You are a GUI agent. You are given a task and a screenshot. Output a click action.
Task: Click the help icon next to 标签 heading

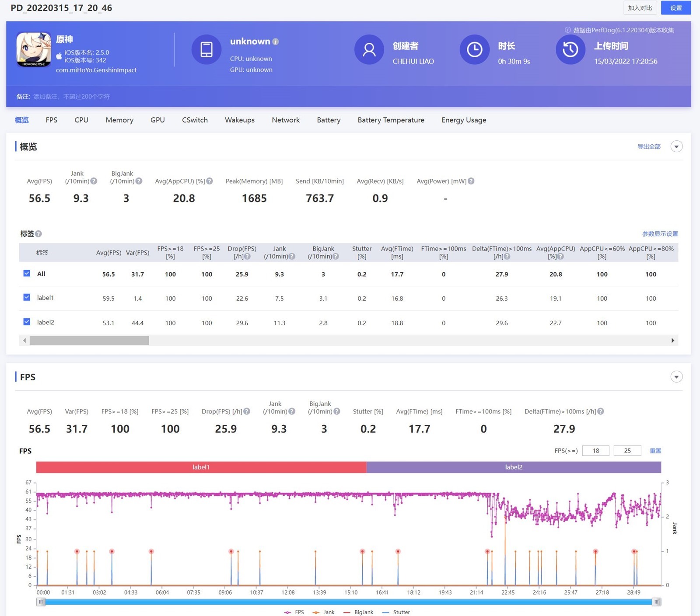(x=38, y=234)
